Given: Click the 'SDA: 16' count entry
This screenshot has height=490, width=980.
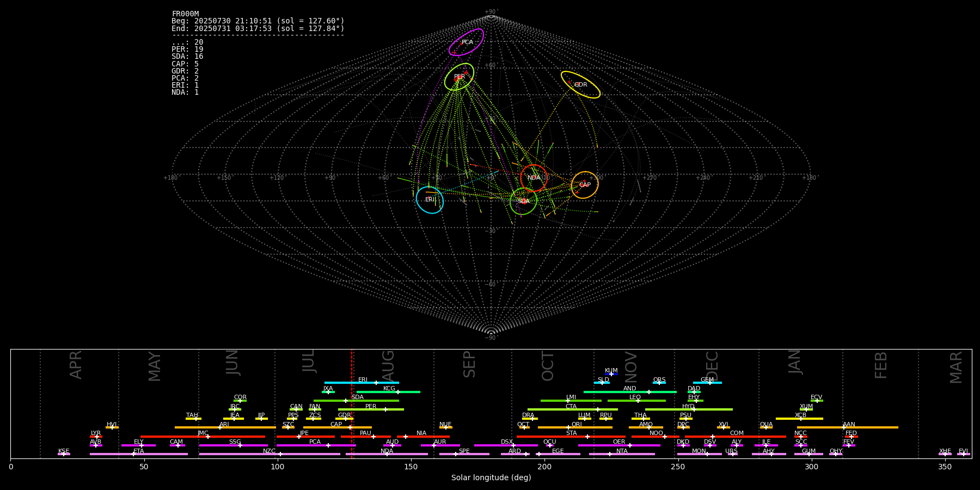Looking at the screenshot, I should click(187, 57).
